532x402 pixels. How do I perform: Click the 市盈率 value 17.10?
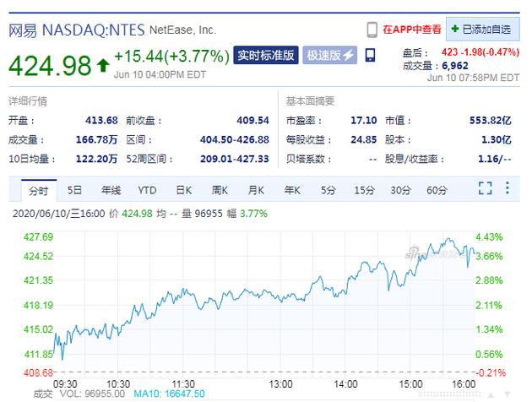[364, 120]
